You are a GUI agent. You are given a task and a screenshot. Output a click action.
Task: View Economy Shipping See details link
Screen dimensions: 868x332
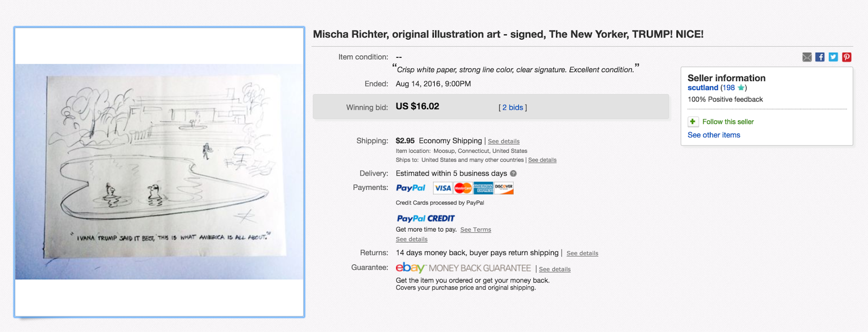503,142
